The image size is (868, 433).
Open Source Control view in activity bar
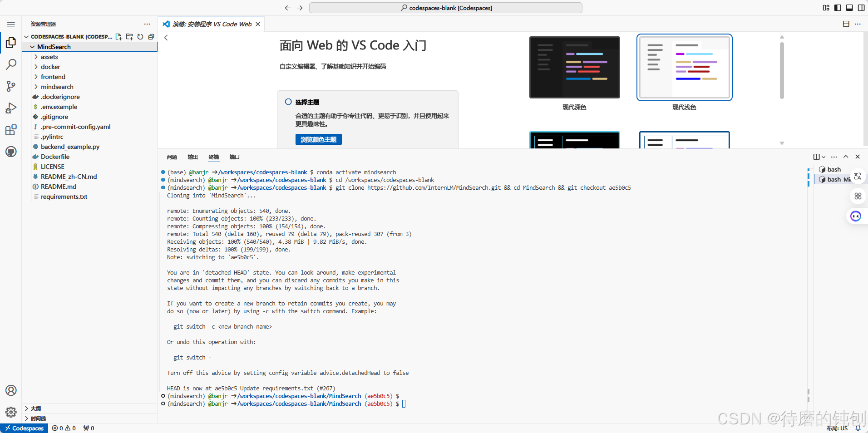click(11, 86)
